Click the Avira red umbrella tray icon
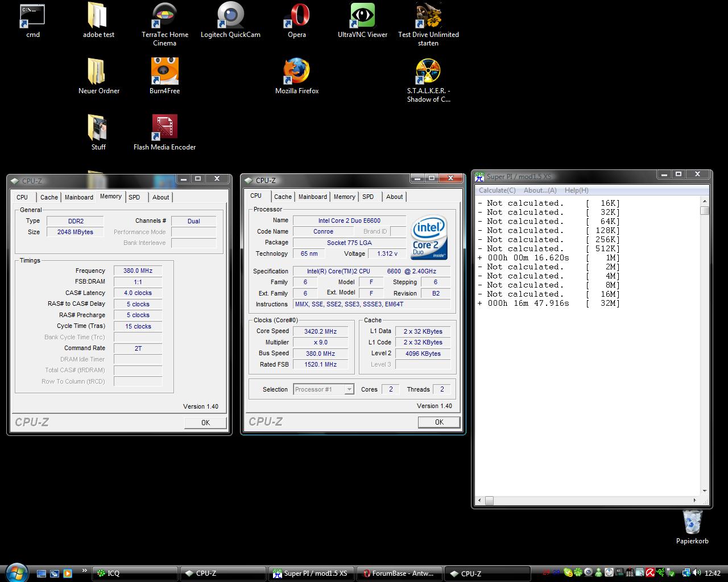The height and width of the screenshot is (582, 728). pyautogui.click(x=650, y=573)
